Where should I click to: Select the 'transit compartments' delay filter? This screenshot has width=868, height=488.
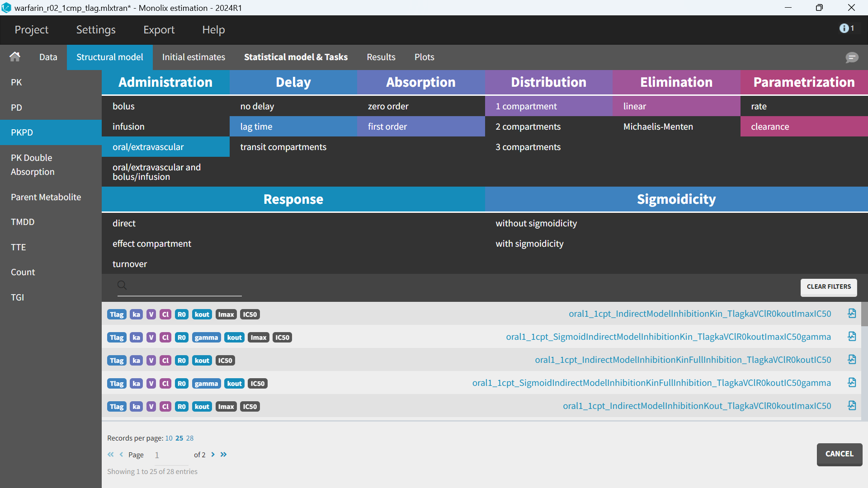(x=283, y=147)
